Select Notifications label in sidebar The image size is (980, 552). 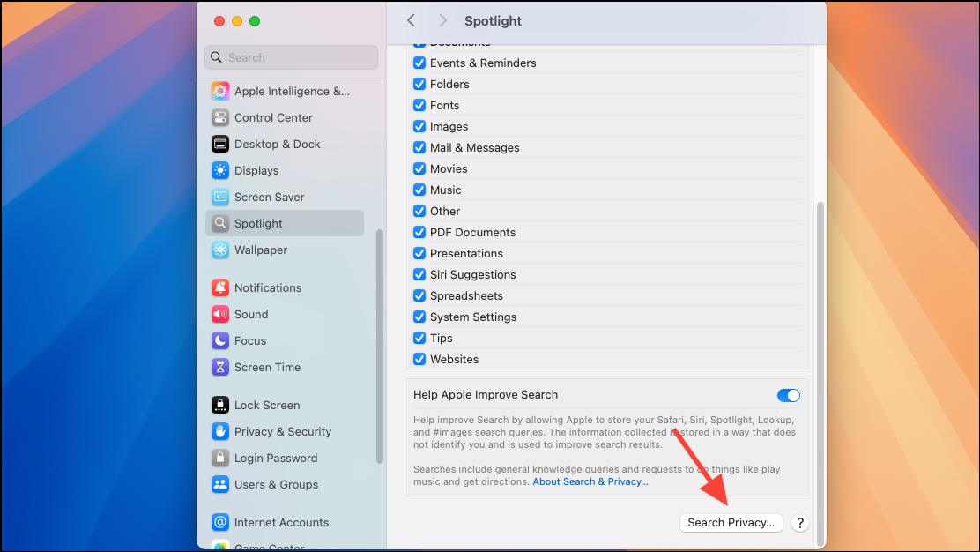[268, 287]
